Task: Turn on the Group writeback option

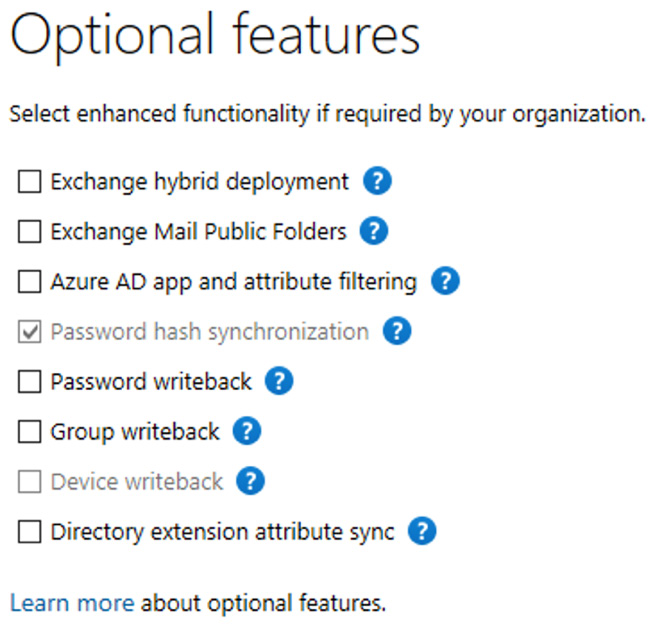Action: pos(30,432)
